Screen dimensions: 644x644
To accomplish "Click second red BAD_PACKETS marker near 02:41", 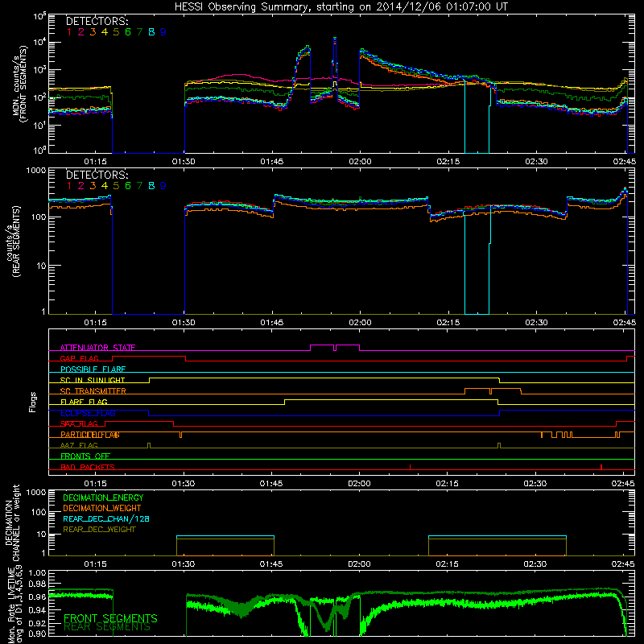I will [x=601, y=467].
